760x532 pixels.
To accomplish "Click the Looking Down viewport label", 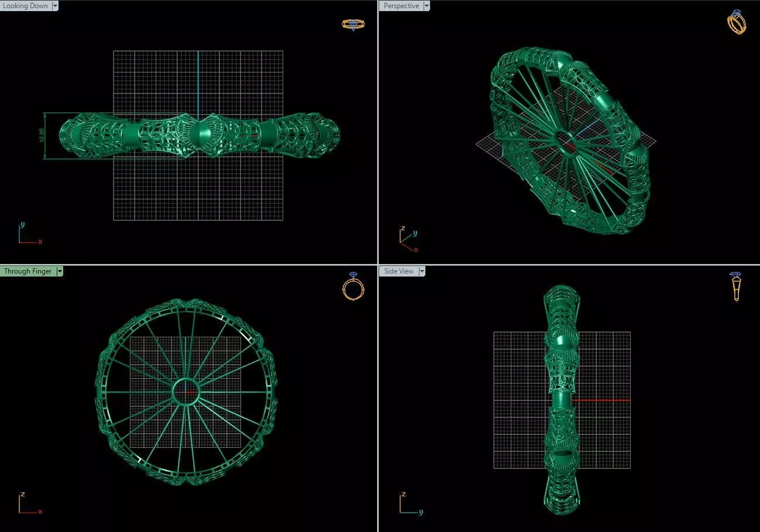I will click(x=26, y=6).
